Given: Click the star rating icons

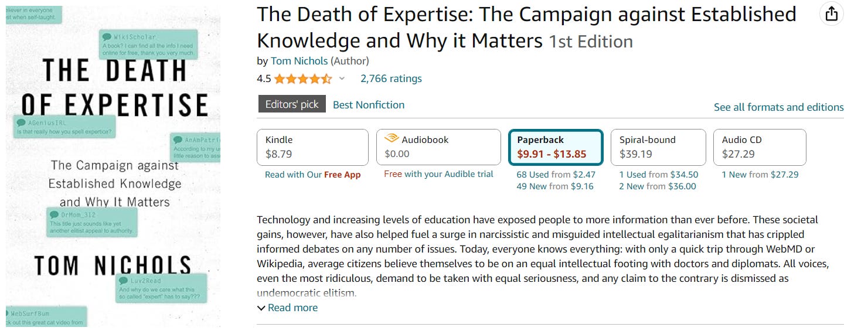Looking at the screenshot, I should 302,79.
